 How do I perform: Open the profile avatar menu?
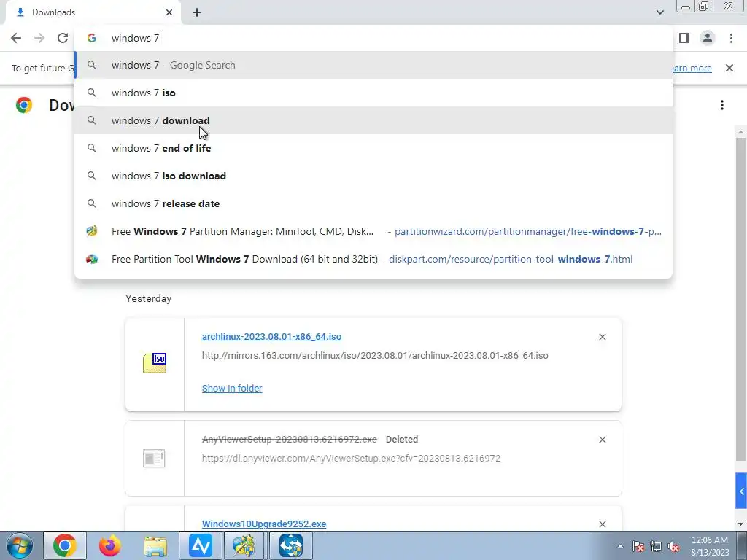point(708,38)
